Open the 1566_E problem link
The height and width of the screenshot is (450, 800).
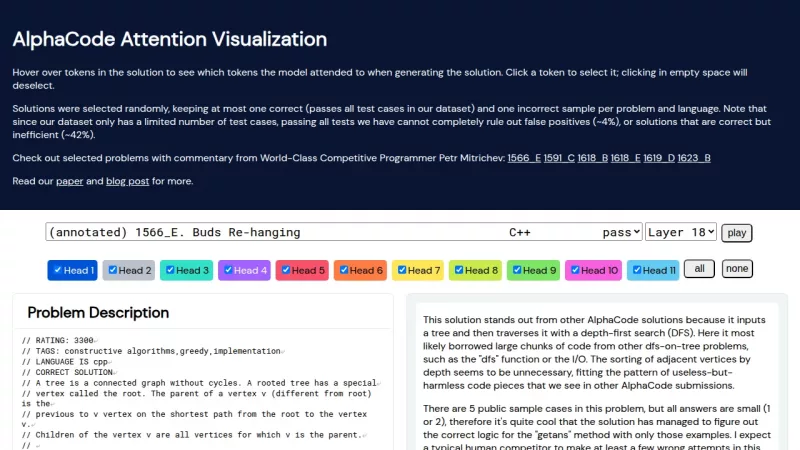(523, 158)
